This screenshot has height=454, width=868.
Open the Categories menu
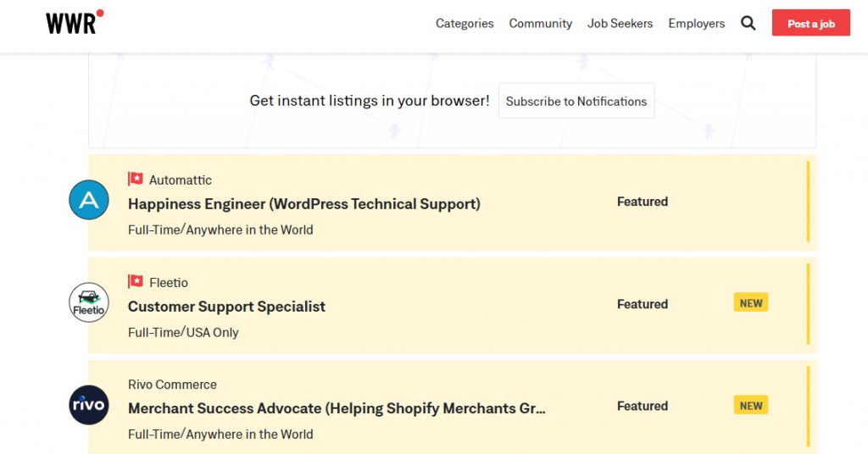click(x=465, y=24)
